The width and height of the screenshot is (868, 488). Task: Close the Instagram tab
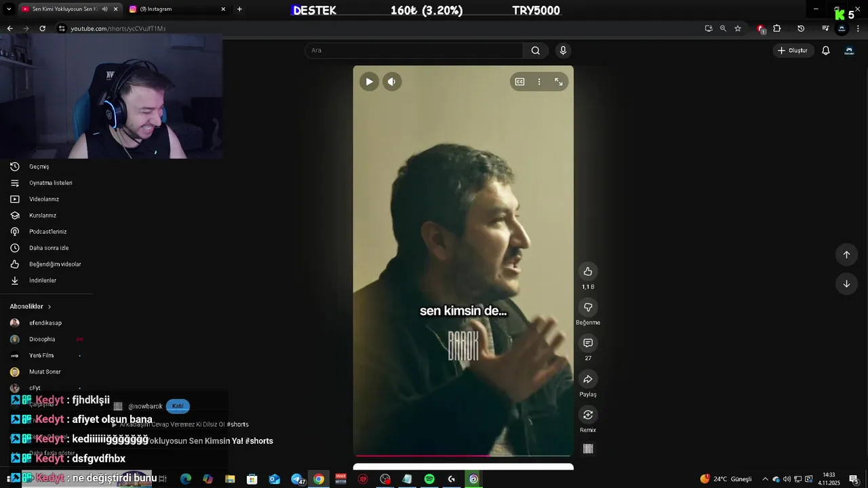pyautogui.click(x=223, y=9)
